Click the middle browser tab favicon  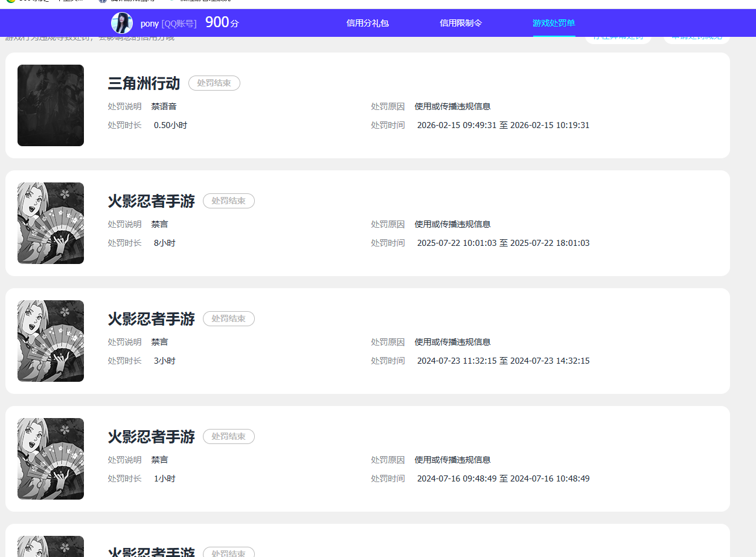point(103,2)
